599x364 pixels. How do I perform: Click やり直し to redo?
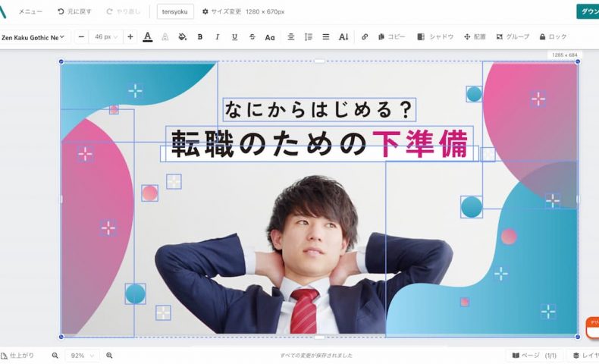pyautogui.click(x=123, y=12)
